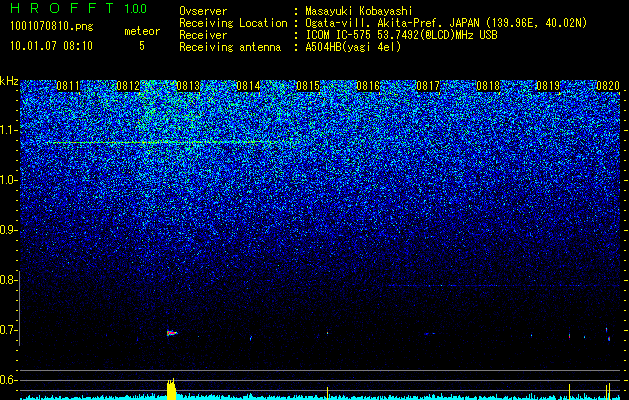629x400 pixels.
Task: Click the ICOM IC-575 receiver text
Action: point(401,35)
